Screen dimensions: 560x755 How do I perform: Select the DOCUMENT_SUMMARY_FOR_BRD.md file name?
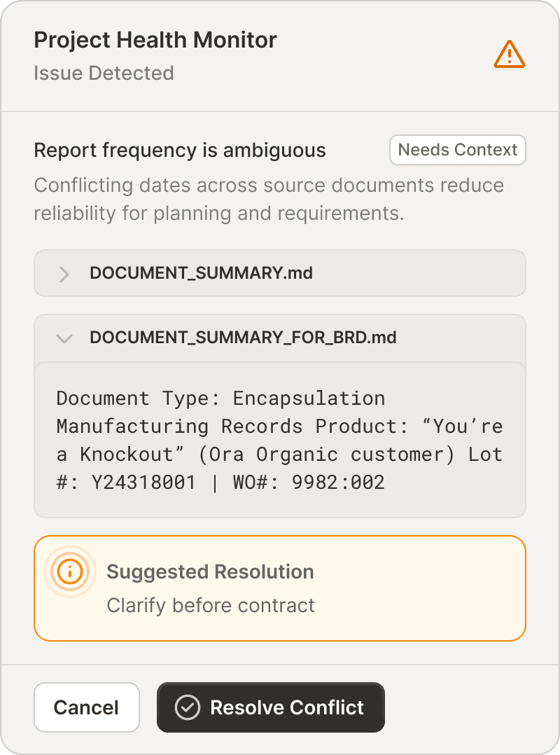[x=243, y=338]
